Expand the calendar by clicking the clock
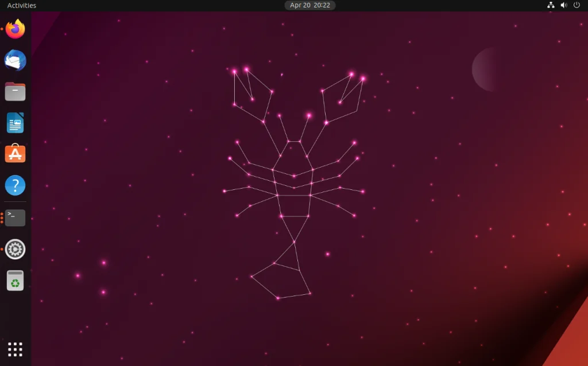This screenshot has height=366, width=588. [x=310, y=5]
